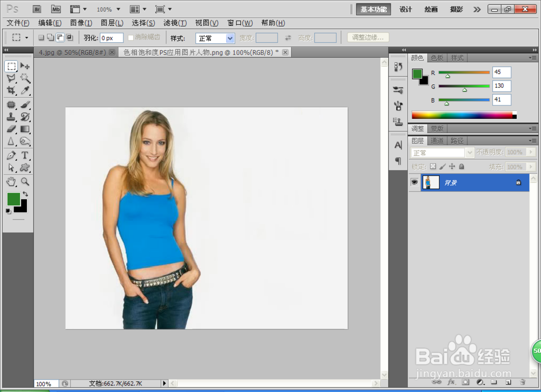This screenshot has height=392, width=541.
Task: Select the Clone Stamp tool
Action: tap(11, 117)
